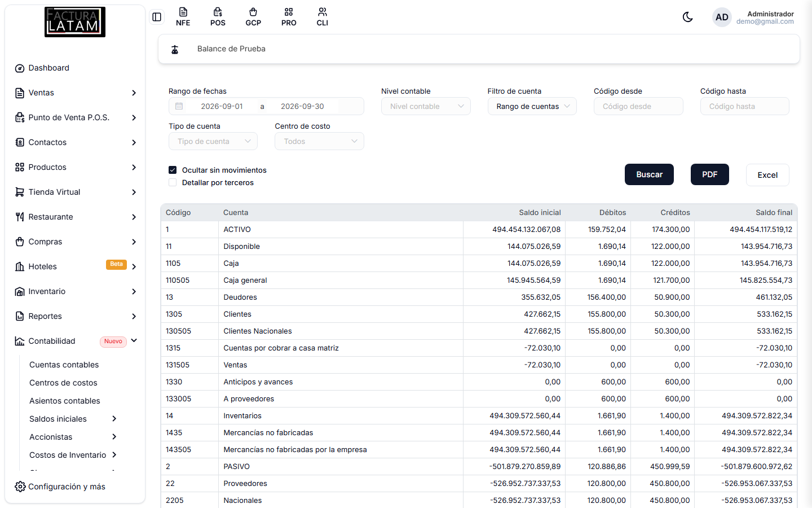Open the PRO shortcut

click(x=289, y=17)
